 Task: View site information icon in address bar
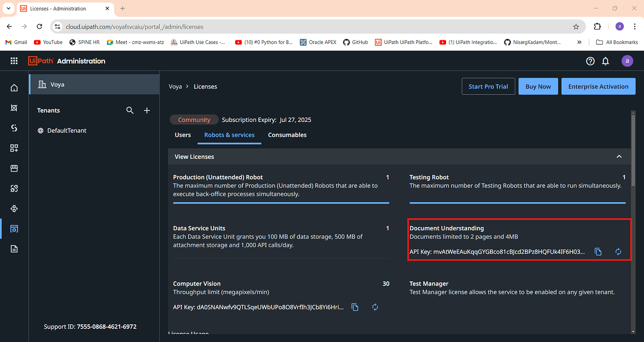point(57,27)
